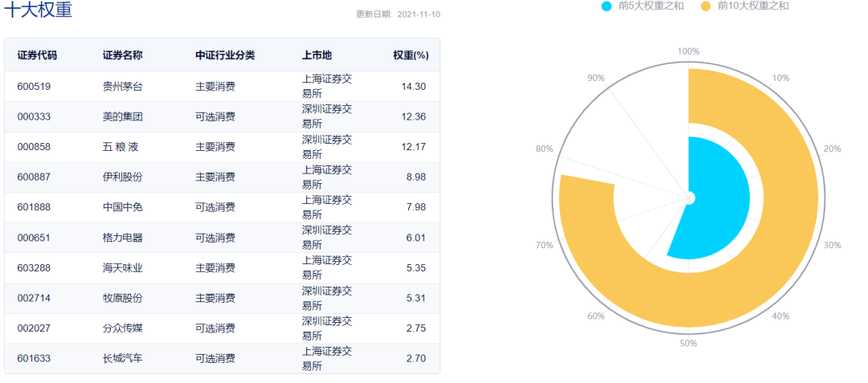Click the 60% chart axis label
The width and height of the screenshot is (868, 383).
596,316
